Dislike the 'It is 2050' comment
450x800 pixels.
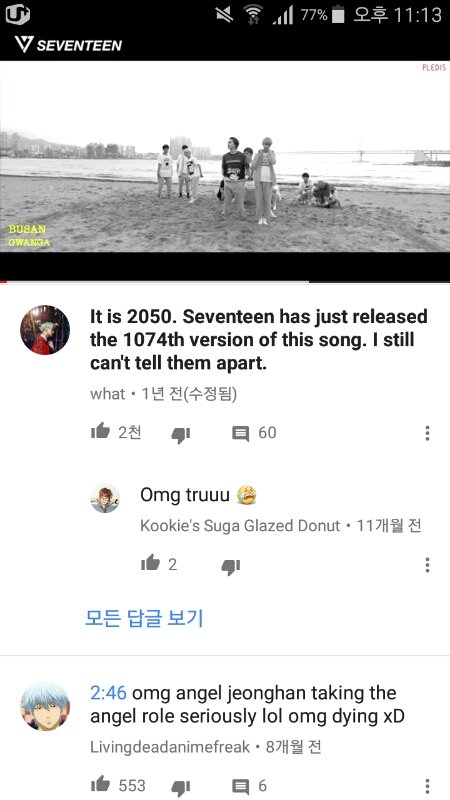click(180, 435)
